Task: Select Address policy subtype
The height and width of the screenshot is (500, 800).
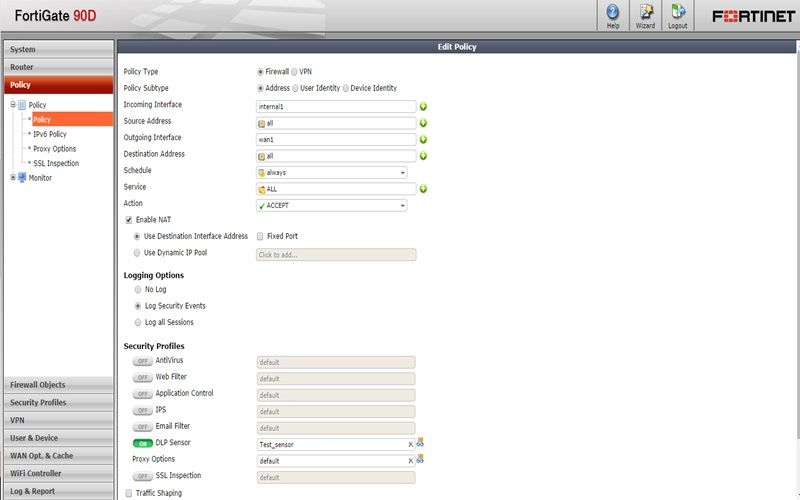Action: (x=260, y=88)
